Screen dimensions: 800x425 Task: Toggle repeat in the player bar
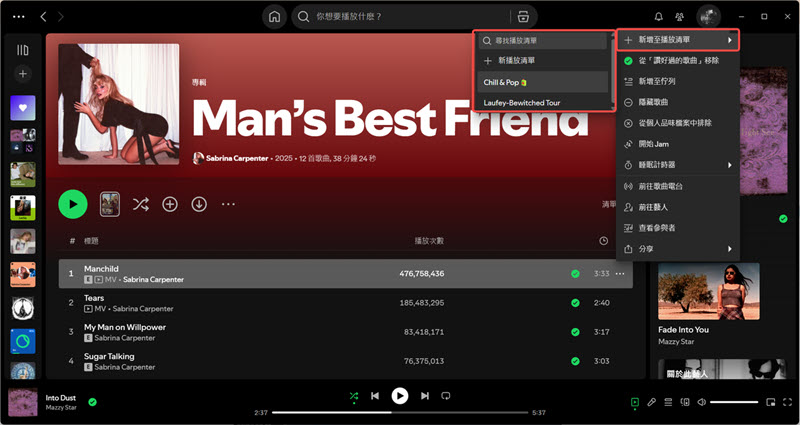coord(446,395)
